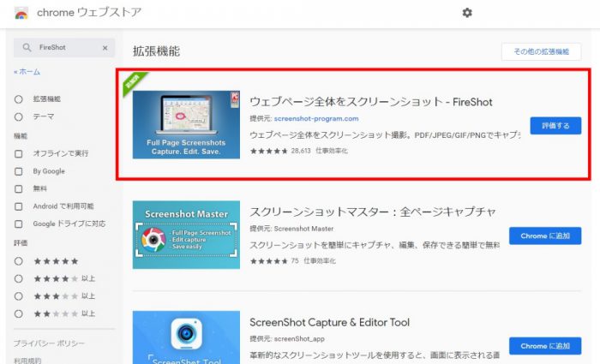Visit the screenshot-program.com provider link
600x364 pixels.
pos(316,118)
